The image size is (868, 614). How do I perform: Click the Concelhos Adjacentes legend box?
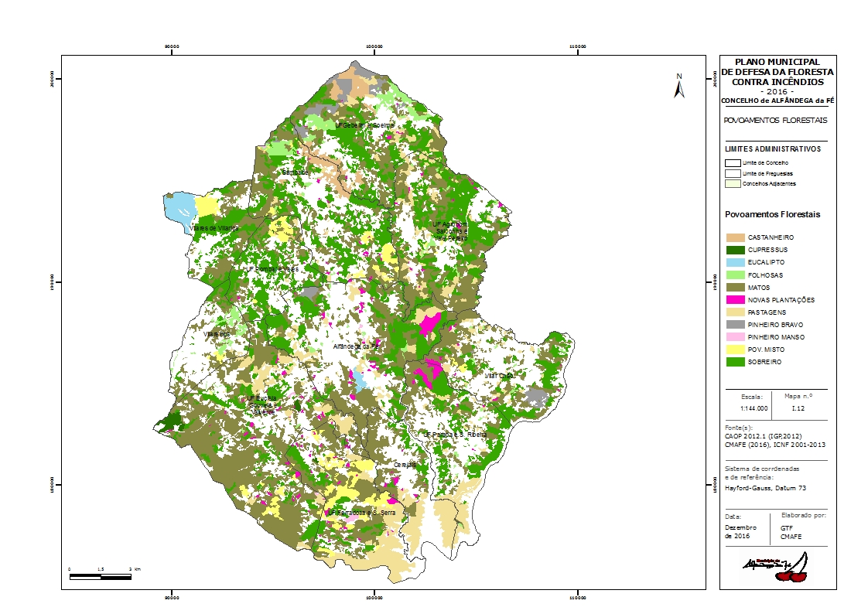(733, 183)
